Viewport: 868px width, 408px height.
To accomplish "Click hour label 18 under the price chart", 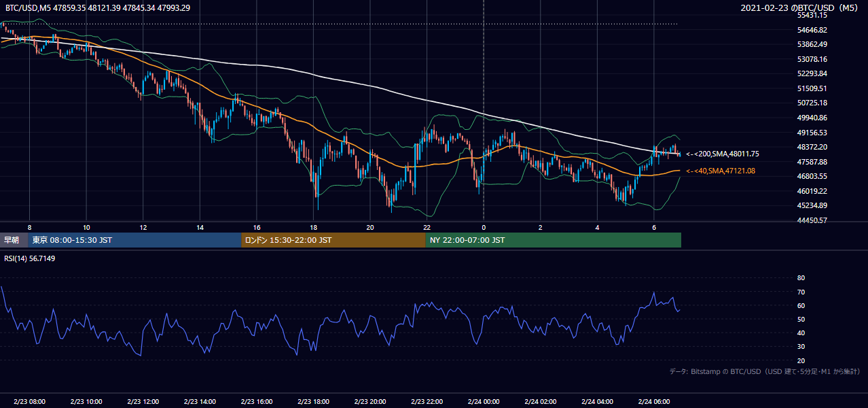I will [x=313, y=227].
